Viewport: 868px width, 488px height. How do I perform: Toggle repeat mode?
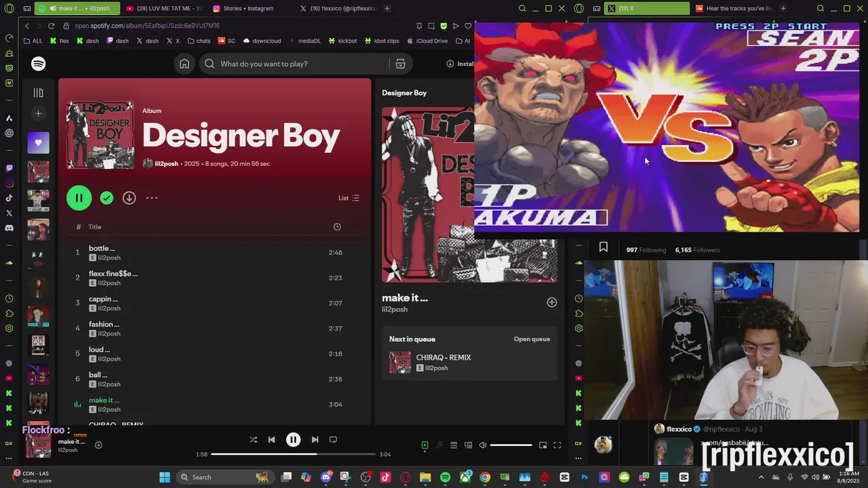[x=333, y=440]
